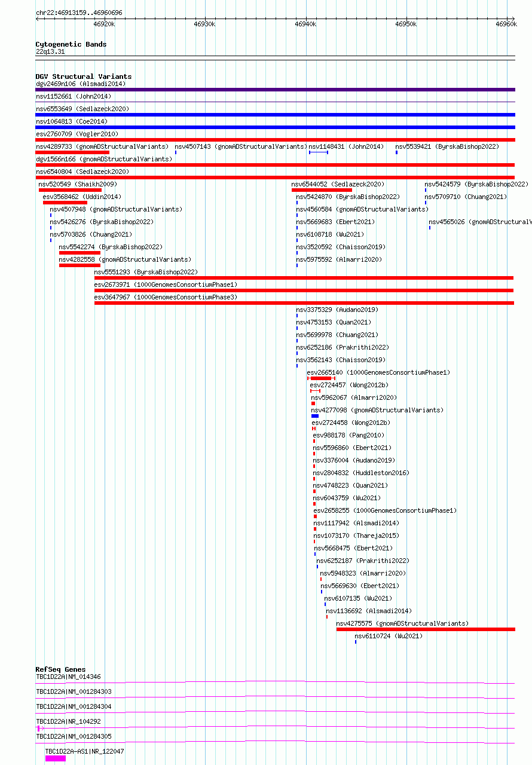Click label nsv1073170 (Thareja2015)
This screenshot has width=532, height=765.
pyautogui.click(x=356, y=535)
